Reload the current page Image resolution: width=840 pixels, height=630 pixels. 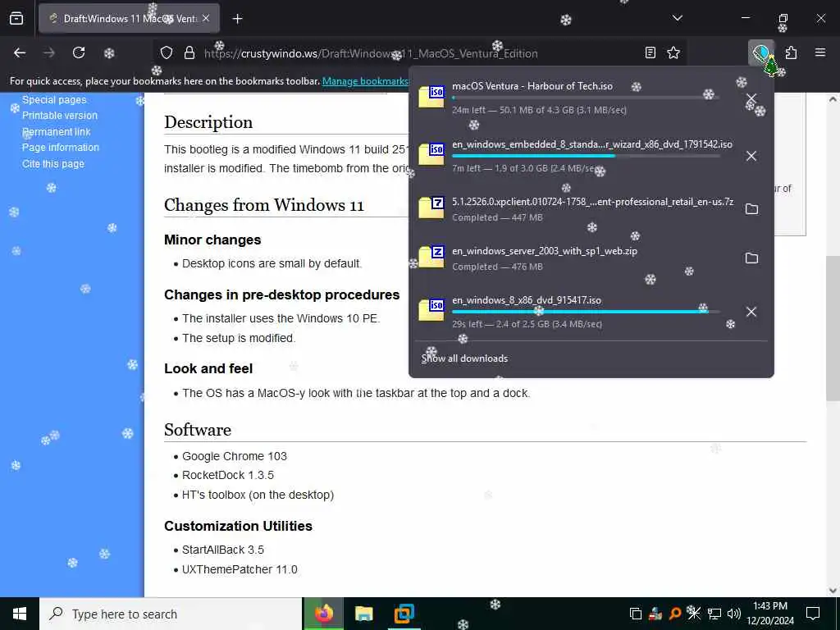(x=79, y=53)
